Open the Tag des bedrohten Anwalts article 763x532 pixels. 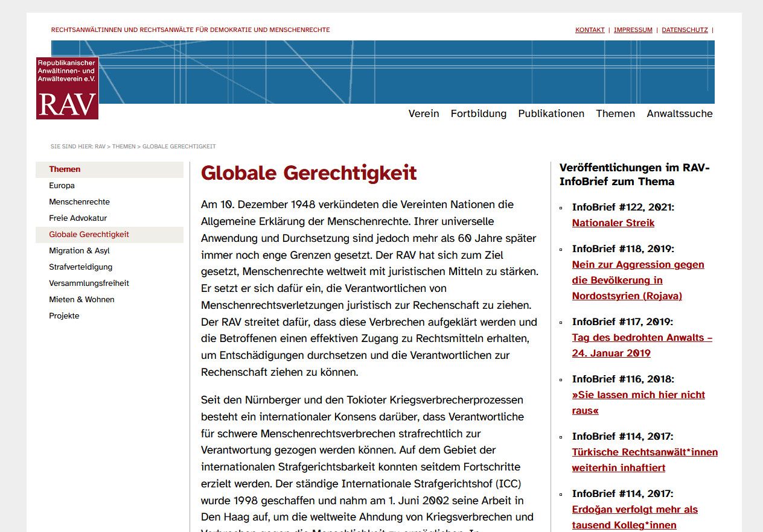pos(642,337)
